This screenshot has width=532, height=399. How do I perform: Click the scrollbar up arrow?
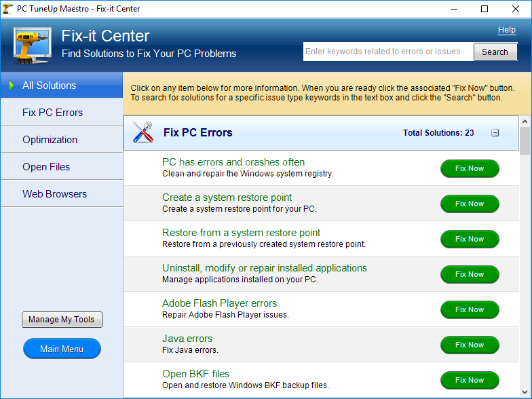(525, 121)
